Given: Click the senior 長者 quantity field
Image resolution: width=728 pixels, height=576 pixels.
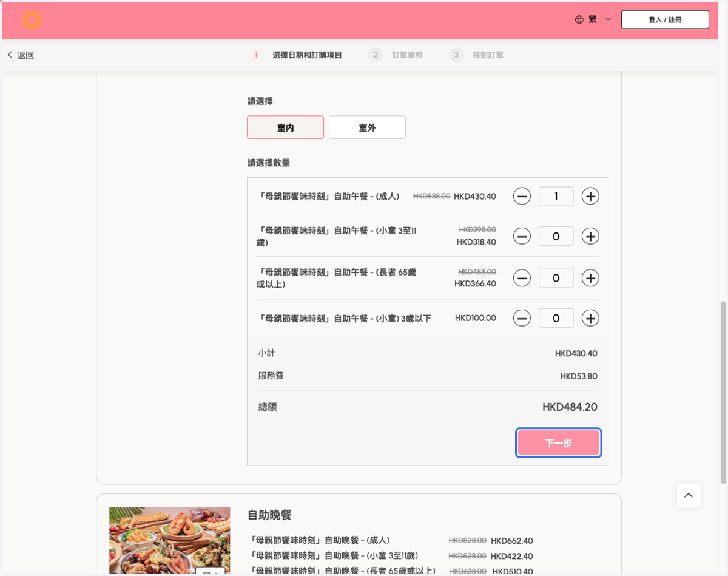Looking at the screenshot, I should (556, 278).
